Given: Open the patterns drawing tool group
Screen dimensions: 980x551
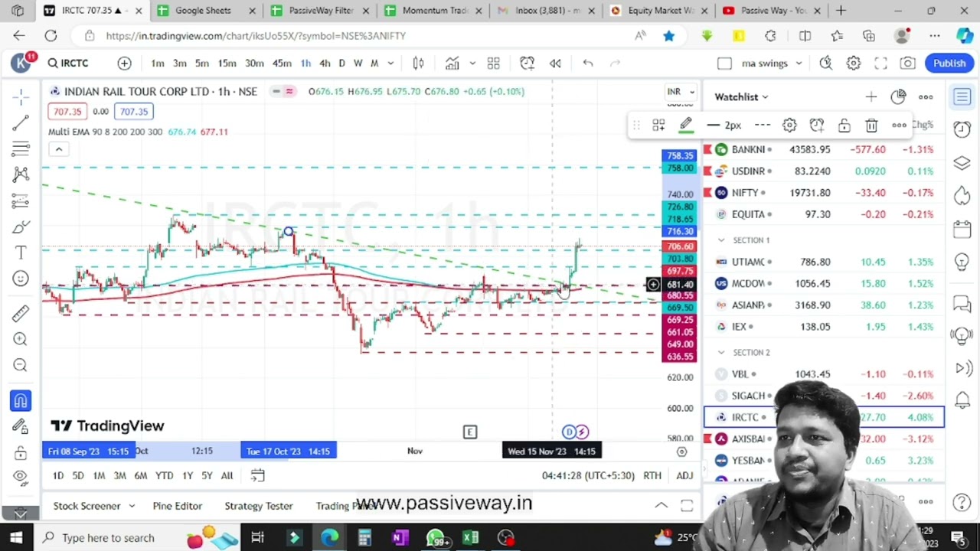Looking at the screenshot, I should click(x=21, y=174).
